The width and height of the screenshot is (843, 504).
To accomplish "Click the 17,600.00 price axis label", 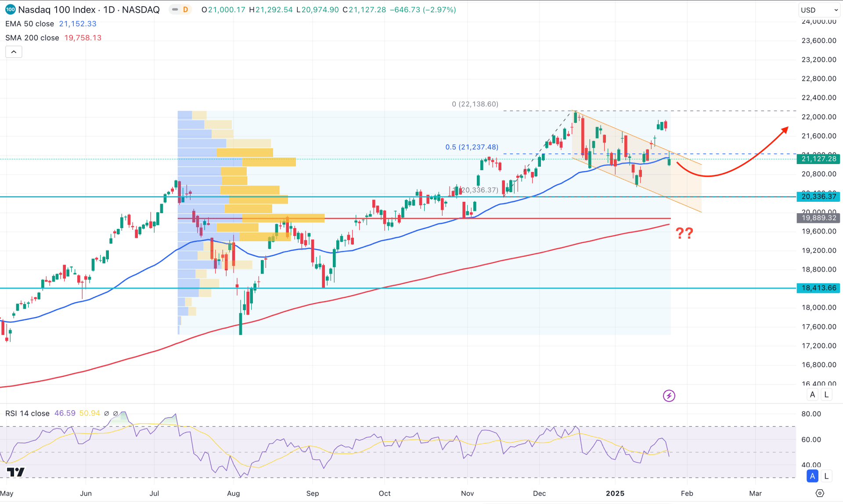I will [x=819, y=326].
